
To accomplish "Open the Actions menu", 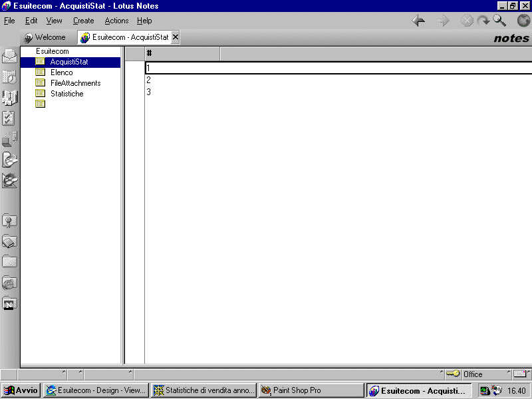I will (x=116, y=21).
